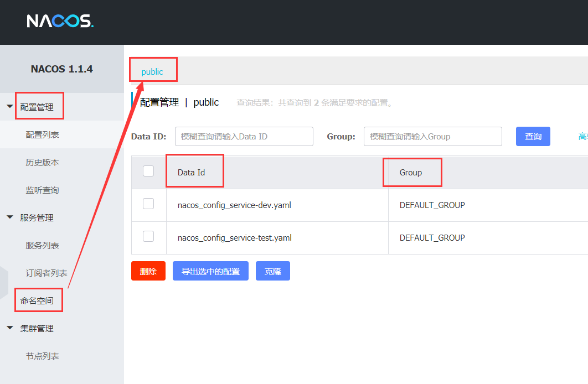
Task: Click the NACOS 1.1.4 version title
Action: click(62, 69)
